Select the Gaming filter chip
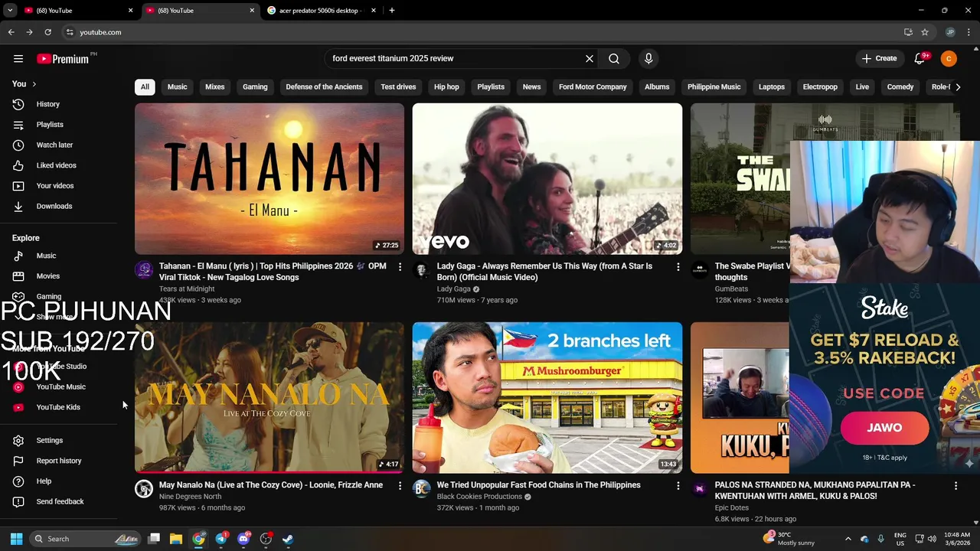 click(255, 87)
